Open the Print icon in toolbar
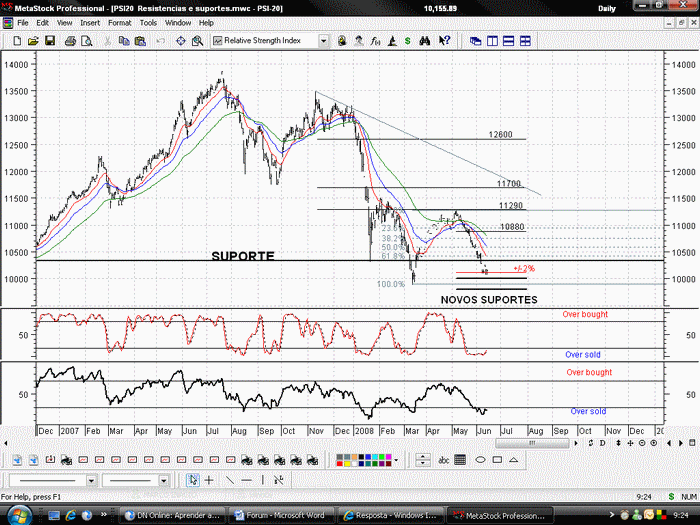This screenshot has height=525, width=700. pos(70,41)
